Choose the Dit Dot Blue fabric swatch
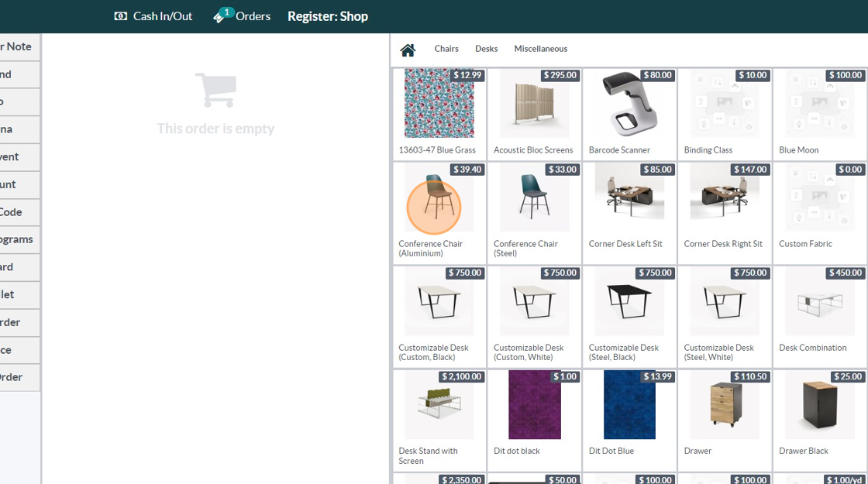The width and height of the screenshot is (868, 484). click(x=629, y=420)
